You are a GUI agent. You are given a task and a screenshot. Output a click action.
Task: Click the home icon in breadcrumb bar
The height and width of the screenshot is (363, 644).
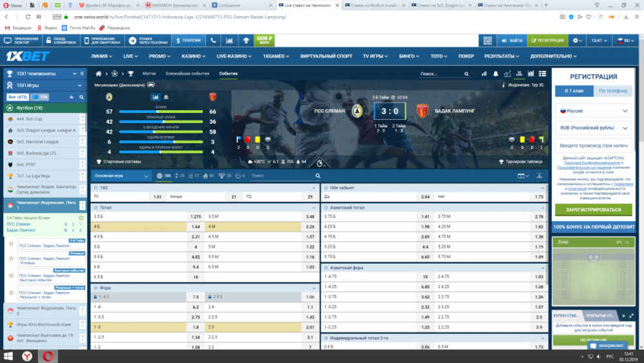[x=99, y=74]
